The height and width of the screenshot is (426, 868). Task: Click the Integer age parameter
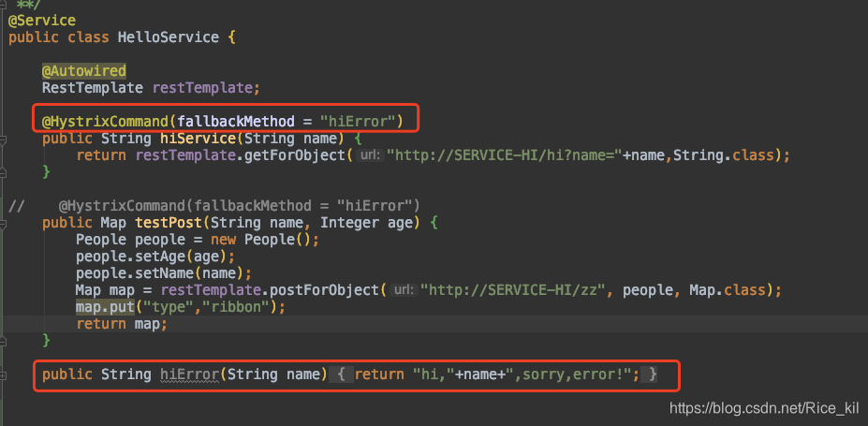[366, 223]
